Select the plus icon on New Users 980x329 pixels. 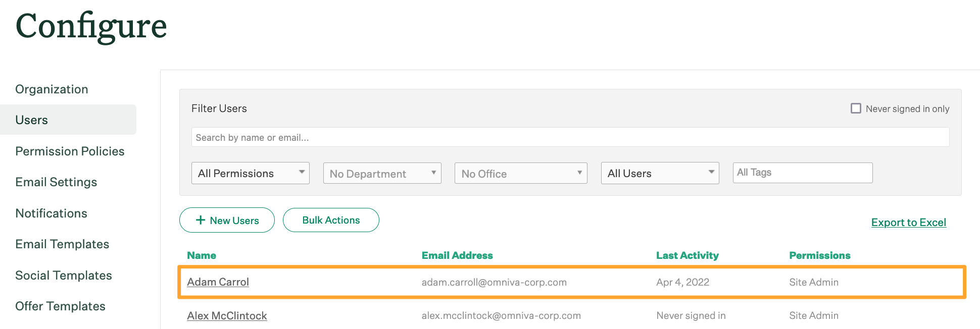tap(200, 220)
